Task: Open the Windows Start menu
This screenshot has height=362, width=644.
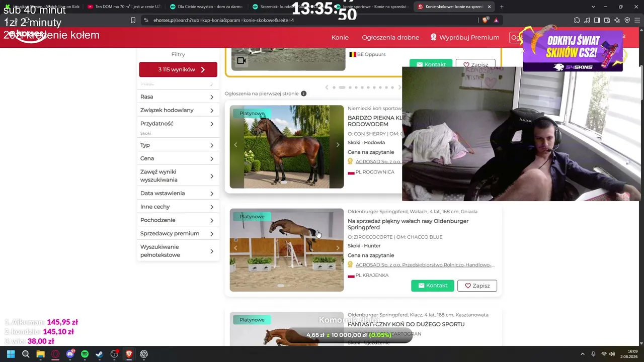Action: point(11,354)
